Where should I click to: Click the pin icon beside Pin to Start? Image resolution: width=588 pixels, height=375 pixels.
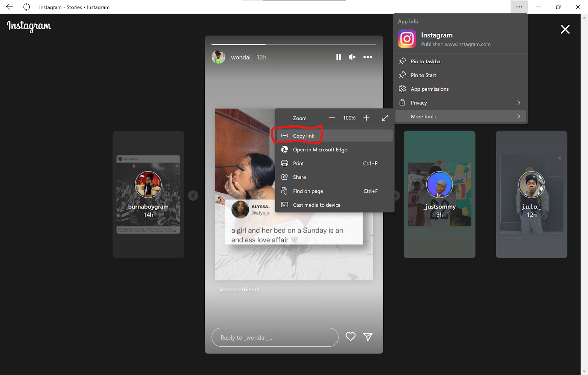tap(402, 75)
